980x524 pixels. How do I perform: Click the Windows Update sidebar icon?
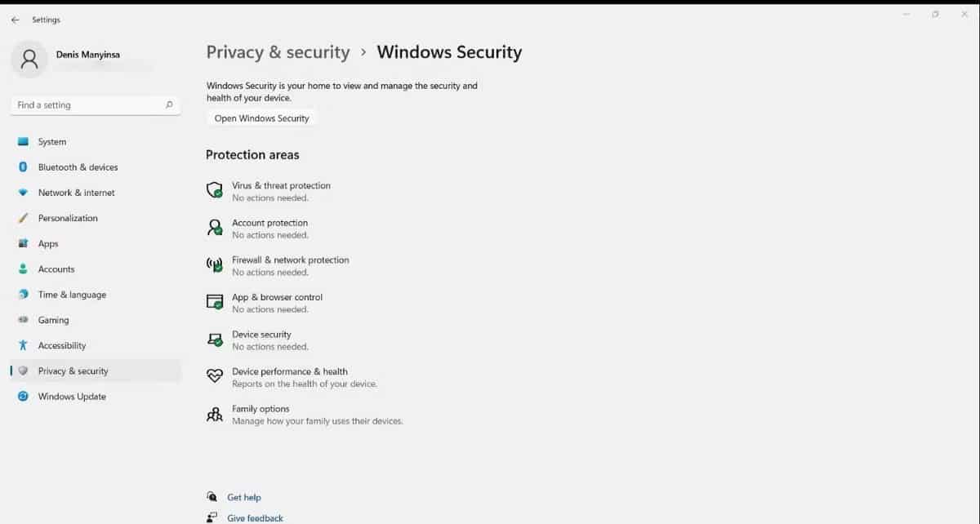(x=23, y=396)
